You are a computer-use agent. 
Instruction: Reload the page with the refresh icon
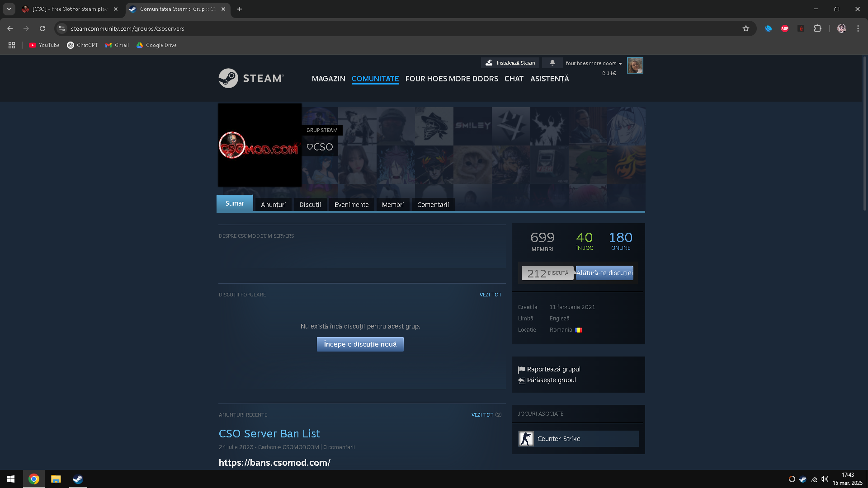tap(42, 28)
